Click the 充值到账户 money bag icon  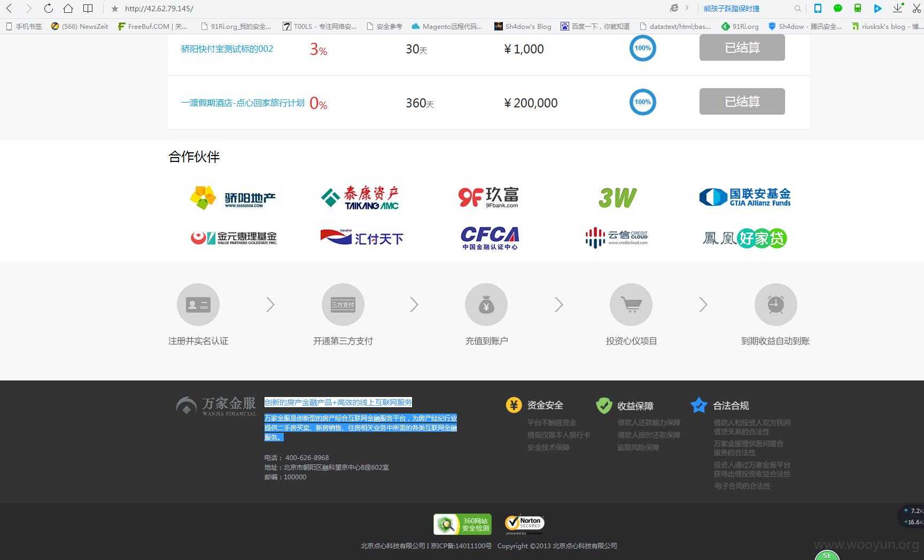pyautogui.click(x=486, y=305)
